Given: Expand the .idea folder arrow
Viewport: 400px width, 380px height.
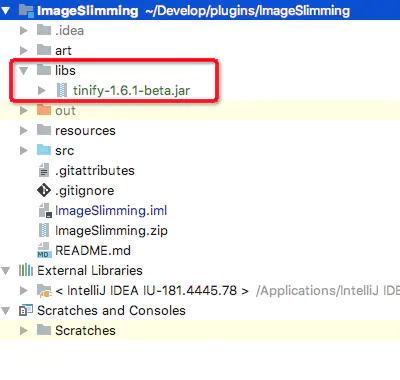Looking at the screenshot, I should [24, 31].
